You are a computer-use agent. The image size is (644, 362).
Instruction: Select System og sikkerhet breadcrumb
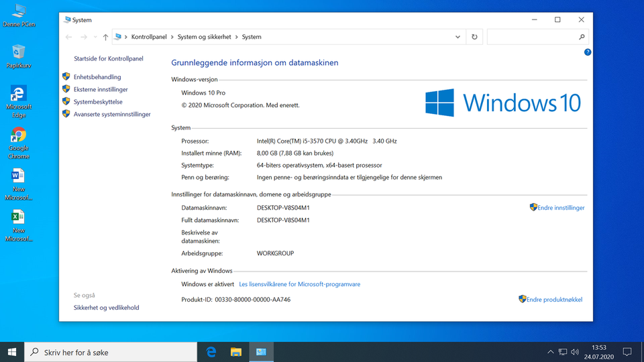click(x=205, y=38)
